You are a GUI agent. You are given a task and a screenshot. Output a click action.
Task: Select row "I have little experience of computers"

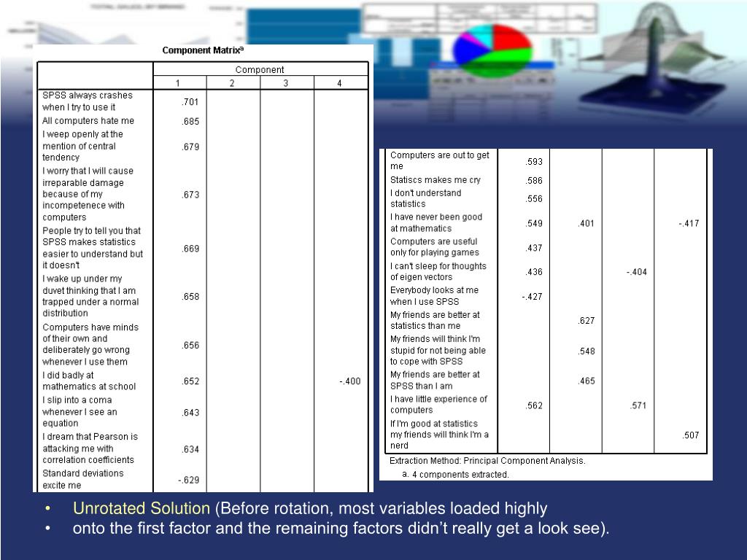pyautogui.click(x=438, y=404)
